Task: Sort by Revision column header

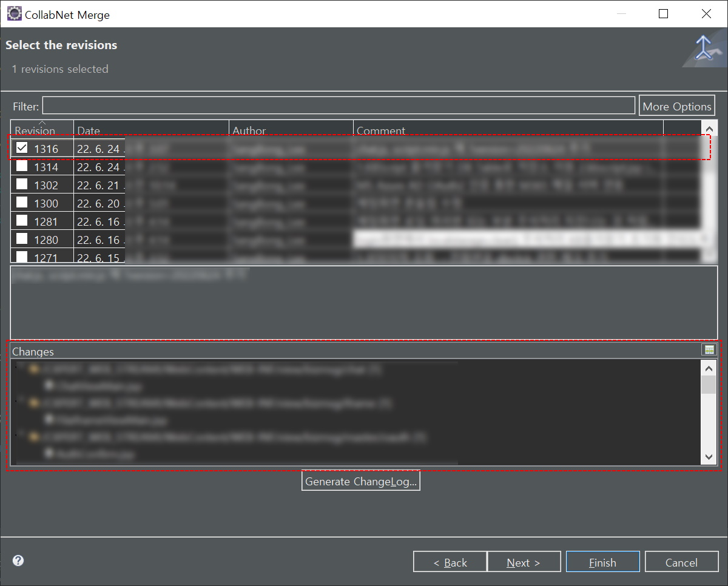Action: point(42,129)
